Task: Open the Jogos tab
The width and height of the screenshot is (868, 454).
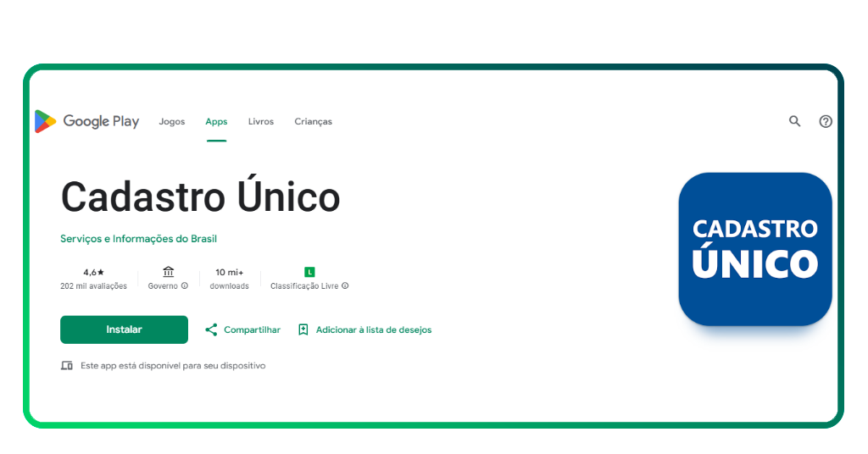Action: pos(172,122)
